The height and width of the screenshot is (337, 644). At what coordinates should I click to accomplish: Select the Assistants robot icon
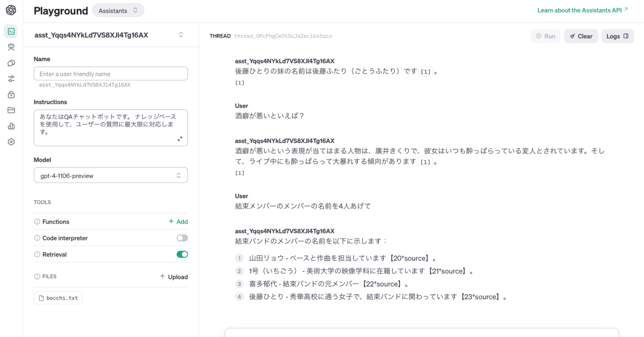(11, 47)
